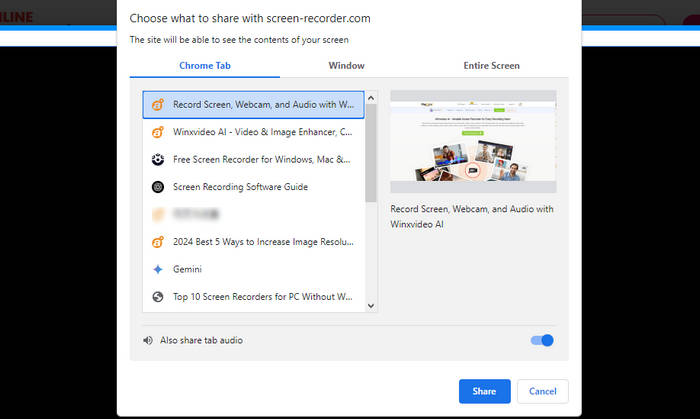Click the icon beside Free Screen Recorder entry
The image size is (700, 419).
point(158,159)
